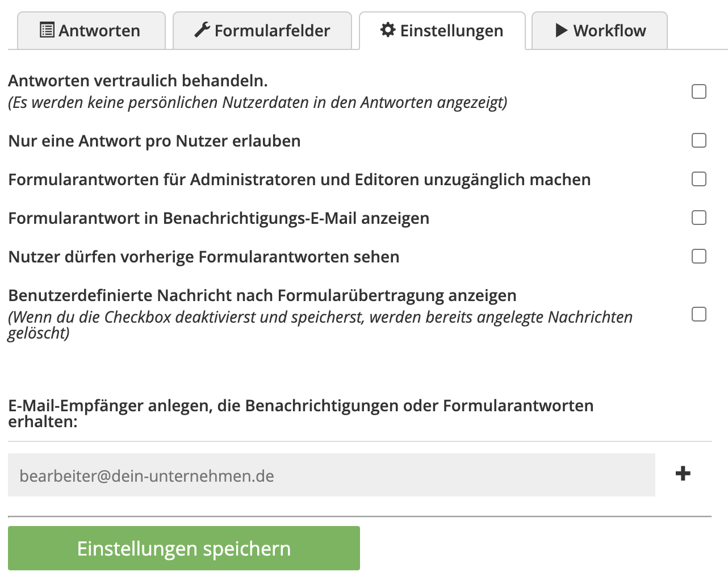
Task: Switch to the Formularfelder tab
Action: pyautogui.click(x=262, y=31)
